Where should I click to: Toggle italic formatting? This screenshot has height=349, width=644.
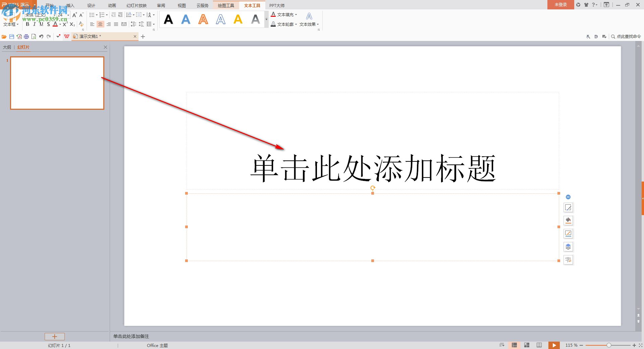point(35,24)
